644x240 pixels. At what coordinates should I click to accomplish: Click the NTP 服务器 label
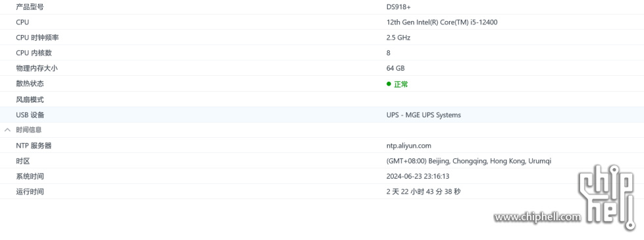pyautogui.click(x=34, y=146)
